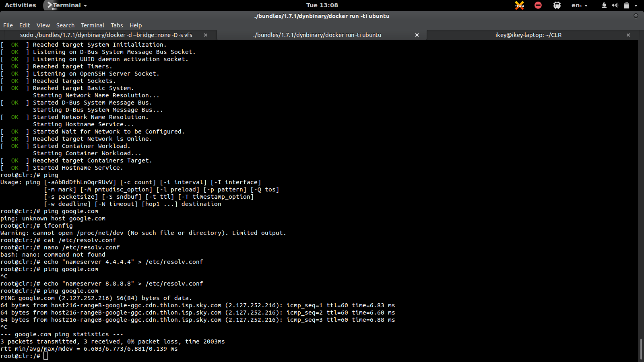644x362 pixels.
Task: Click the Terminal app icon in top bar
Action: coord(50,5)
